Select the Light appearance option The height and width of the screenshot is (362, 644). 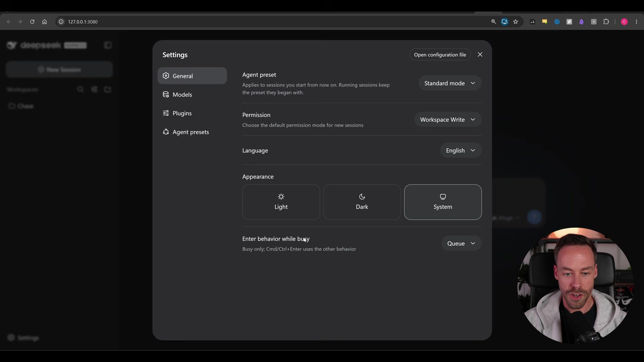[281, 202]
